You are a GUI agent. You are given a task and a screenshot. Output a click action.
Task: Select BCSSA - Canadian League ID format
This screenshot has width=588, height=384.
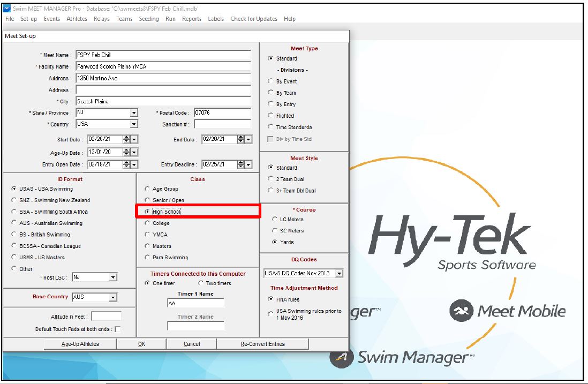14,246
